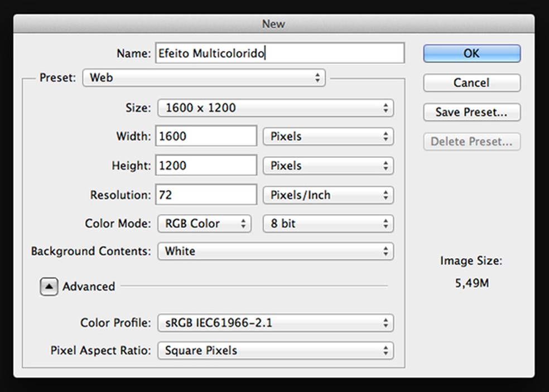This screenshot has height=392, width=549.
Task: Open the Color Profile sRGB dropdown
Action: tap(276, 323)
